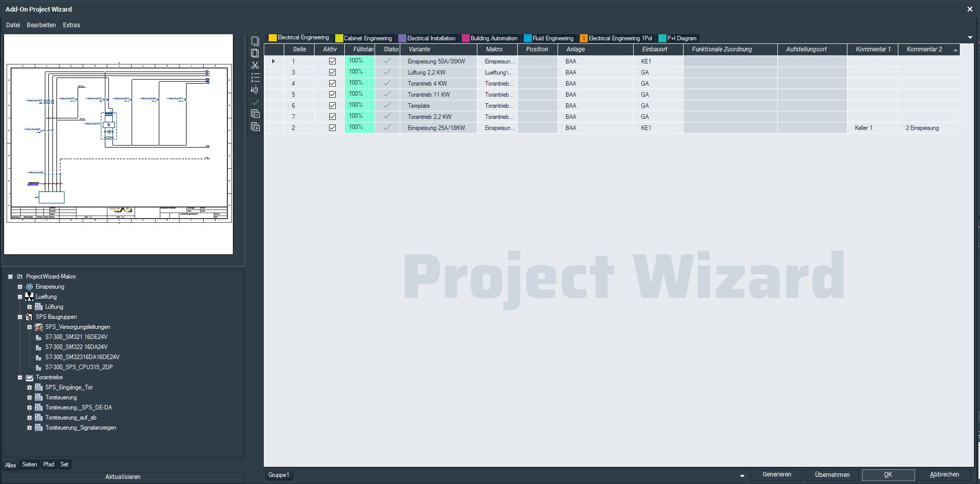This screenshot has width=980, height=484.
Task: Expand the Einspeisung tree node
Action: 20,287
